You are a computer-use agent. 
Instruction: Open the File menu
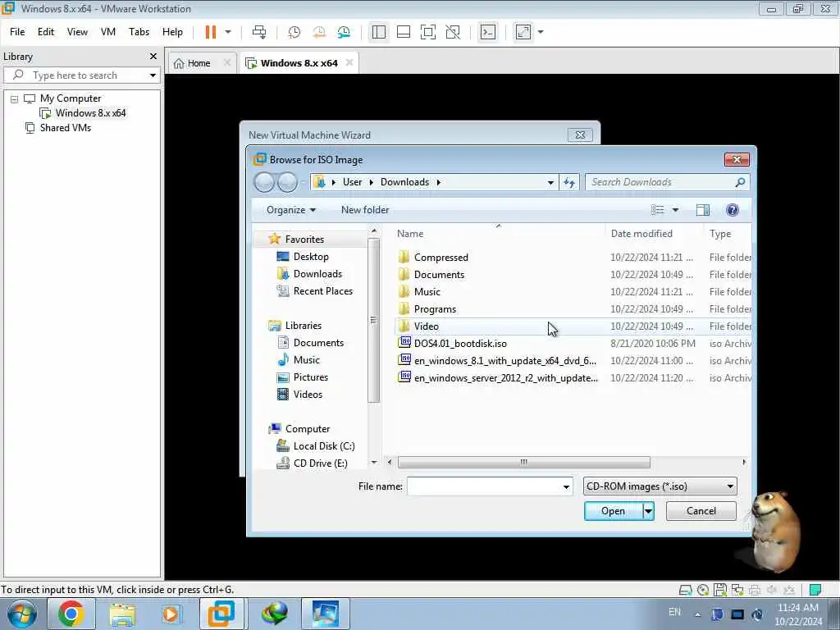point(17,32)
